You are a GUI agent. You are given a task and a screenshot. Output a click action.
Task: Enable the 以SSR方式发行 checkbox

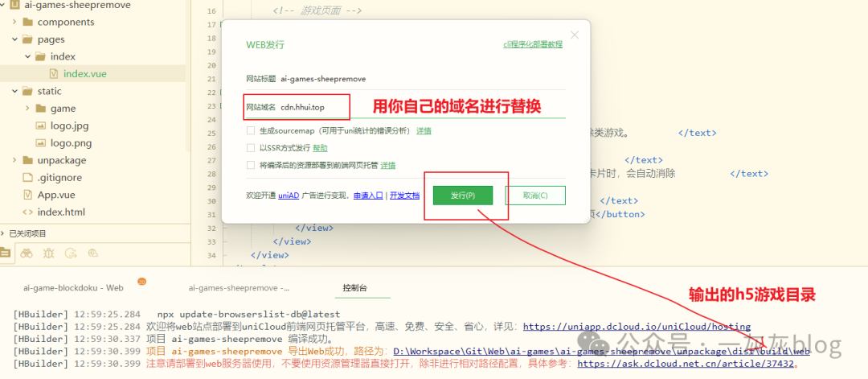(252, 148)
